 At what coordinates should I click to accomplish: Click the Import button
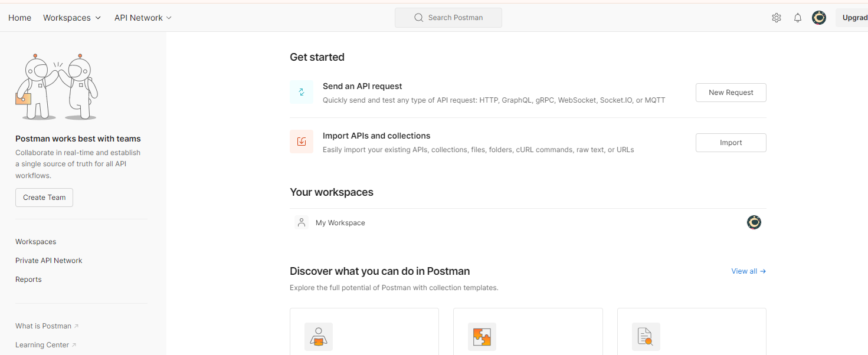tap(731, 143)
